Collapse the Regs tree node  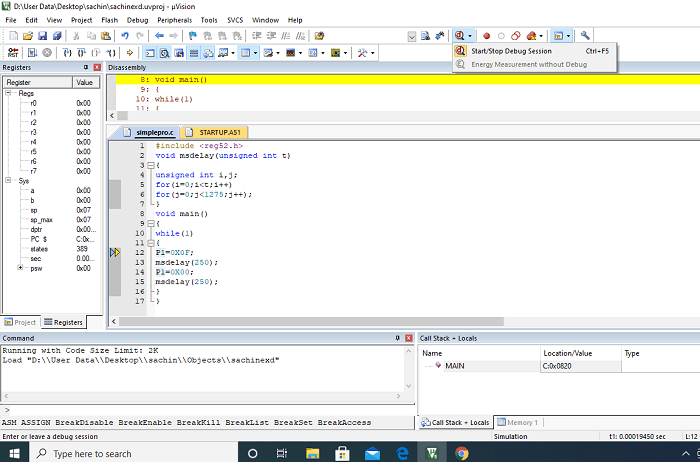point(8,93)
